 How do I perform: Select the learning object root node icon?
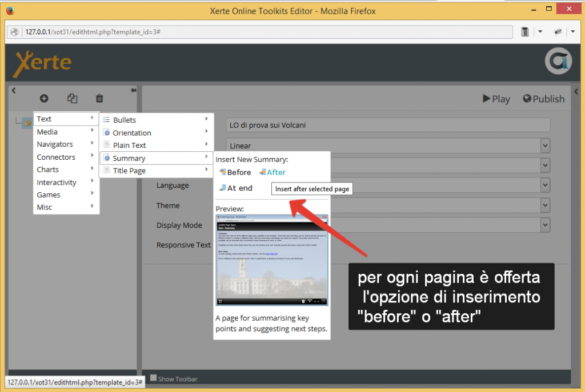pos(27,123)
